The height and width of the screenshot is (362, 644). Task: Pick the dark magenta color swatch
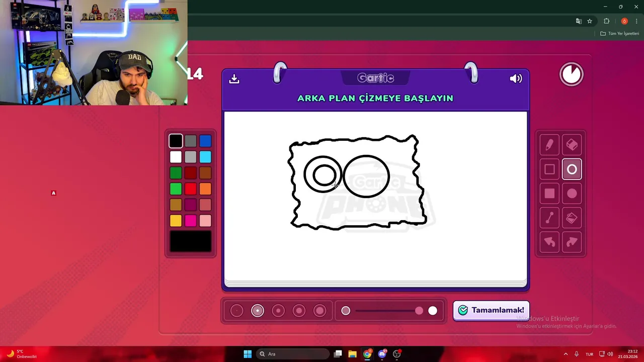pos(190,205)
